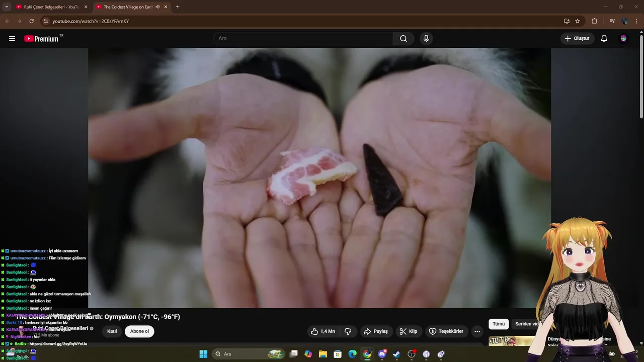Start voice search with microphone icon
644x362 pixels.
point(426,39)
